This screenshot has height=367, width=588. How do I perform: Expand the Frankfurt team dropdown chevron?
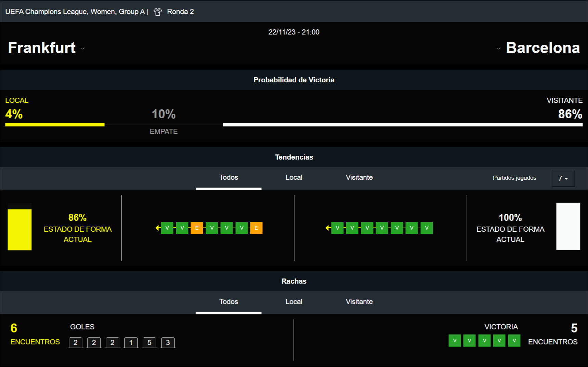(x=83, y=49)
